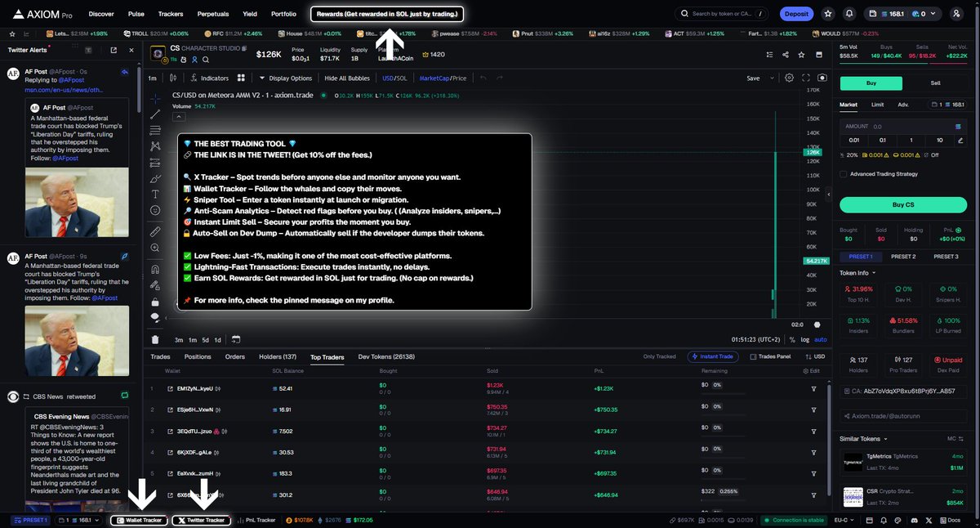Go to the Trackers page
The height and width of the screenshot is (528, 980).
[171, 14]
